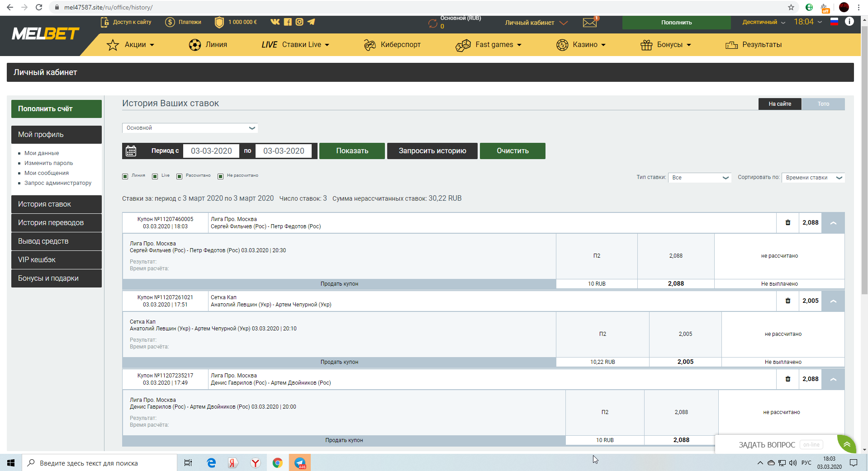Switch to the На сайте tab
Image resolution: width=868 pixels, height=471 pixels.
[x=780, y=104]
